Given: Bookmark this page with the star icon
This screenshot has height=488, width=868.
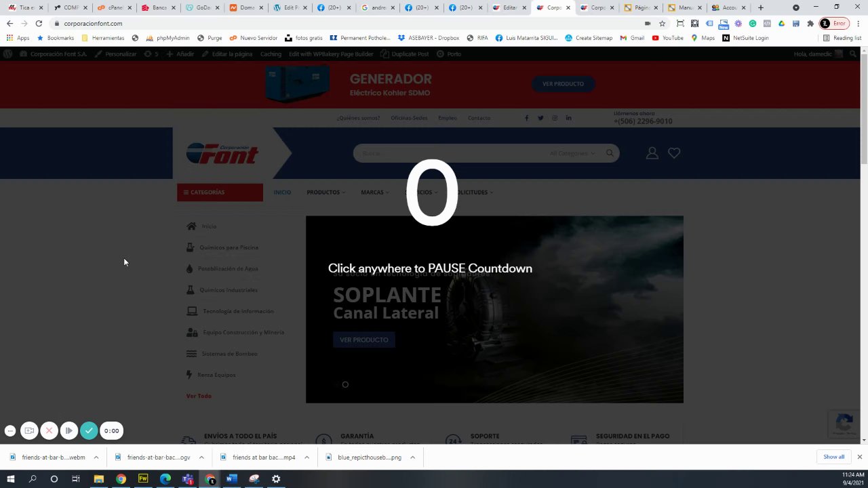Looking at the screenshot, I should [x=663, y=23].
